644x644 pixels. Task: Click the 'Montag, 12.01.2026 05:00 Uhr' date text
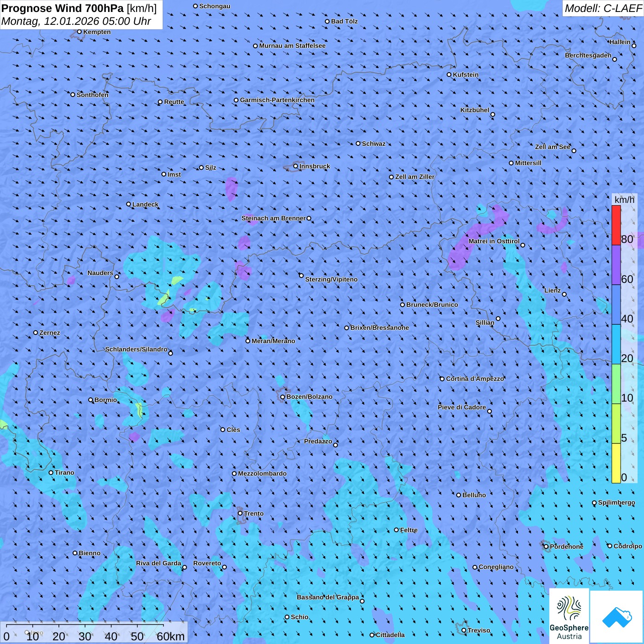point(76,21)
